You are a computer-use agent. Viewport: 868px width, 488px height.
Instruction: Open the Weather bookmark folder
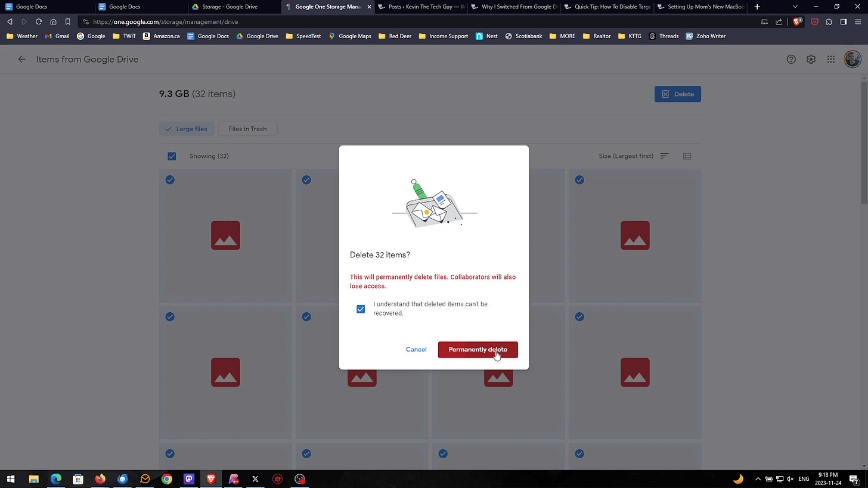tap(22, 36)
